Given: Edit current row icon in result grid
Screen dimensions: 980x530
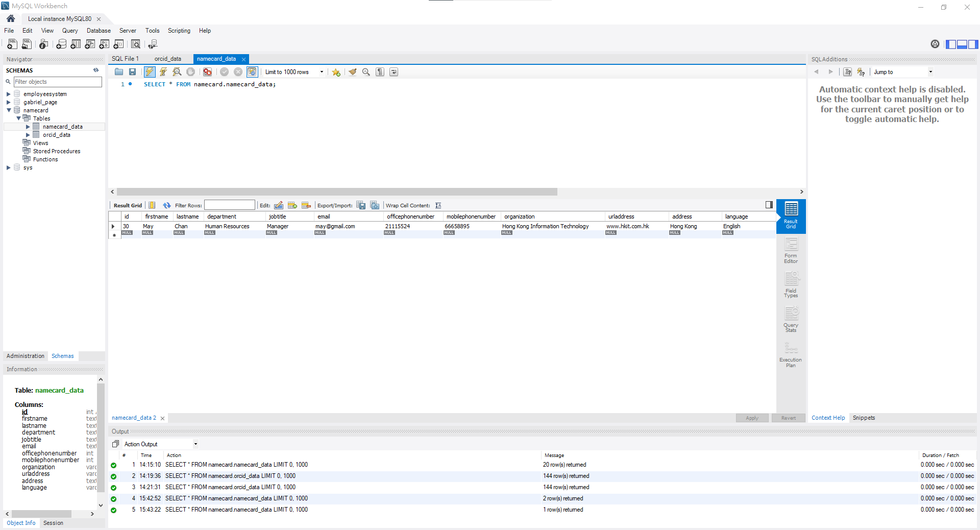Looking at the screenshot, I should click(x=279, y=205).
